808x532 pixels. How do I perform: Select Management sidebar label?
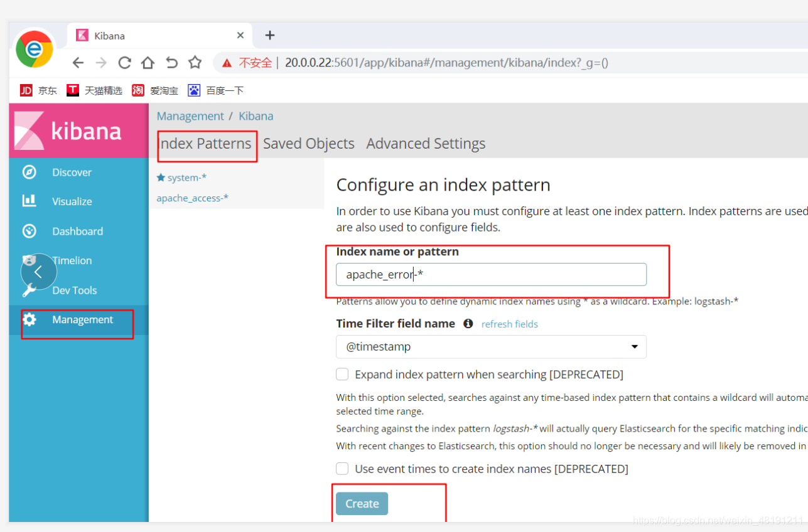tap(82, 319)
